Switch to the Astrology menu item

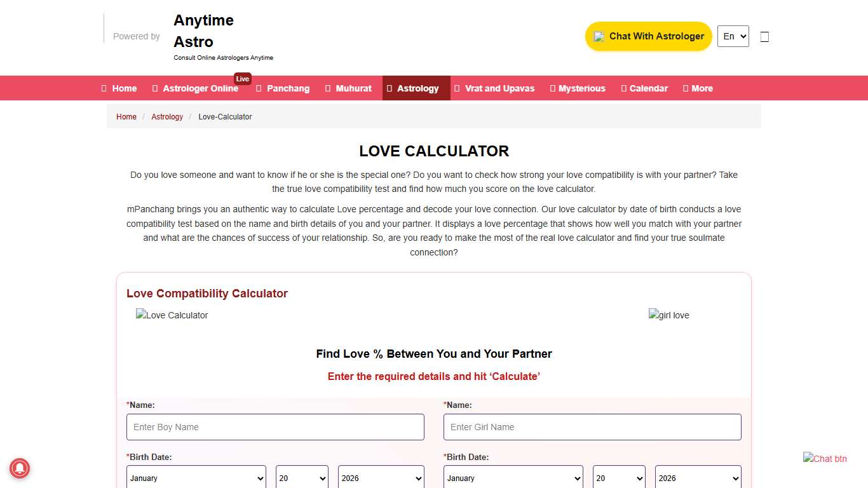416,88
